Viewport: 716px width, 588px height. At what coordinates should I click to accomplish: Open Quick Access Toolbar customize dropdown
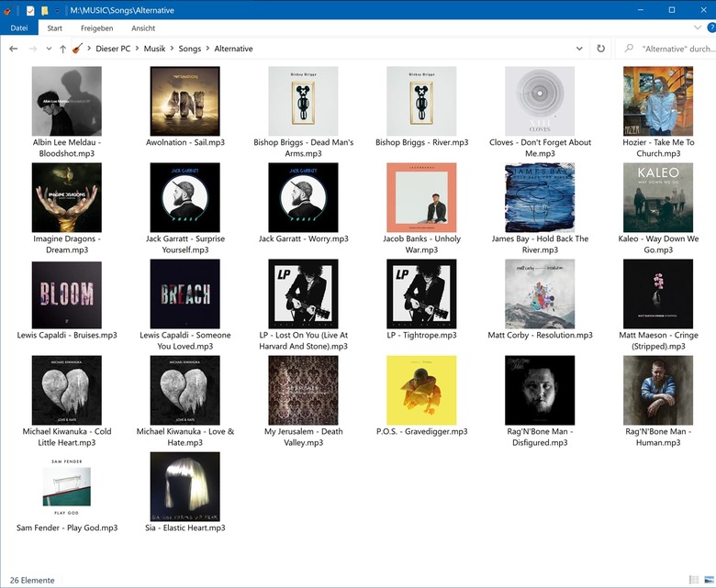tap(57, 10)
